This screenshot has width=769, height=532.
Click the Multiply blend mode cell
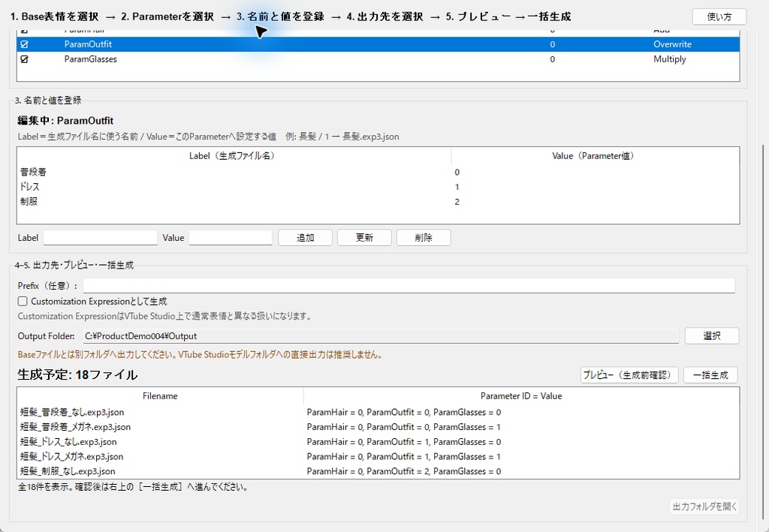pos(669,59)
